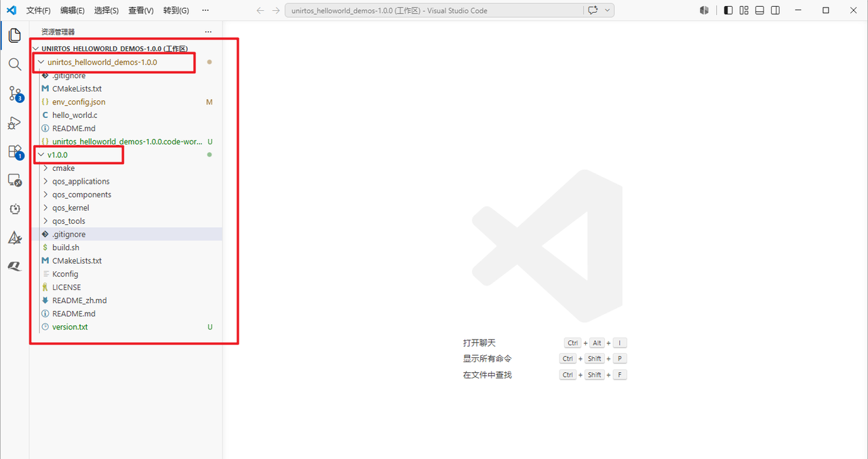
Task: Open hello_world.c file
Action: pos(75,115)
